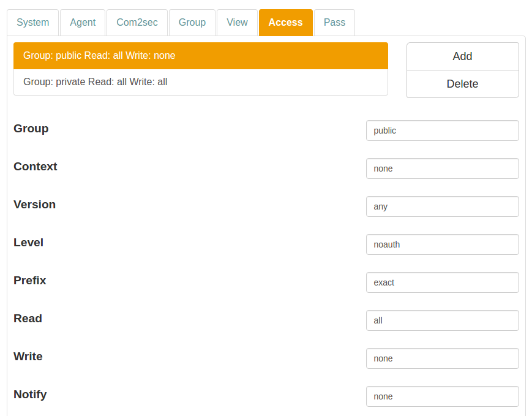
Task: Edit the Level field containing noauth
Action: [x=442, y=244]
